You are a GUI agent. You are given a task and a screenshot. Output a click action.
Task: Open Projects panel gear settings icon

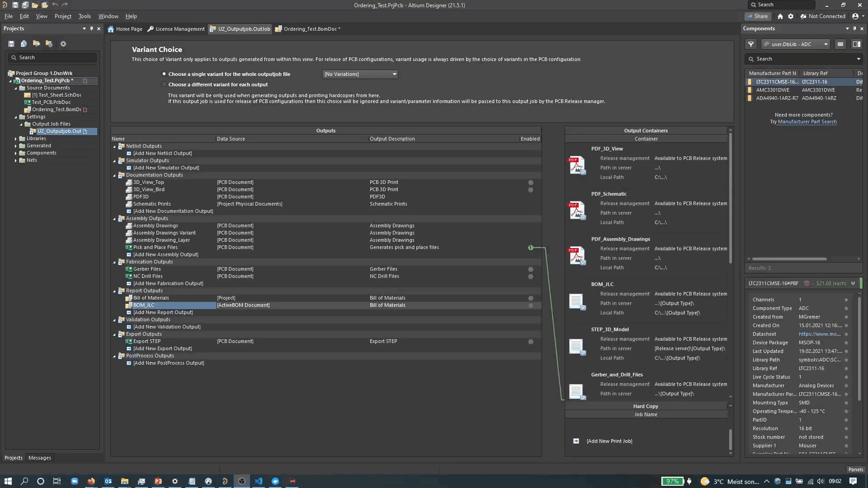63,44
